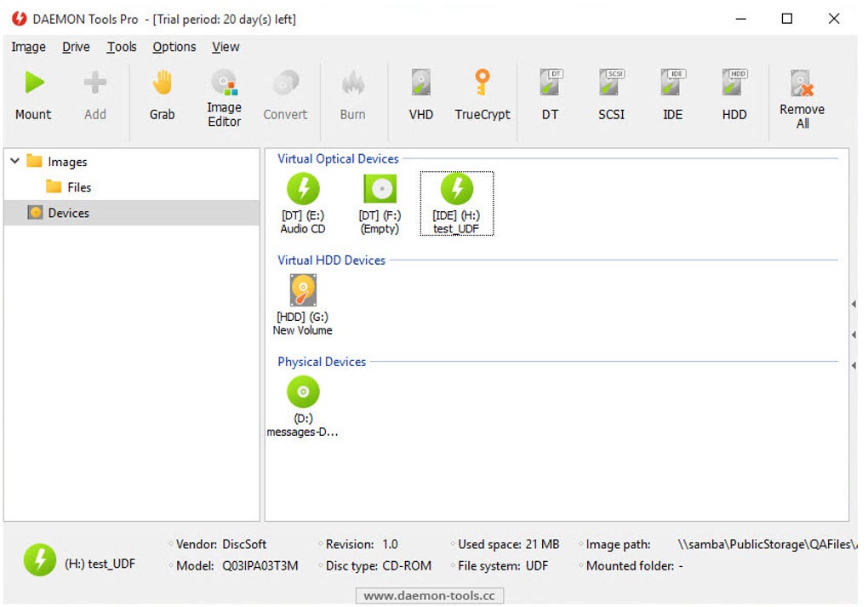Open the TrueCrypt key tool
This screenshot has height=607, width=868.
pos(483,95)
